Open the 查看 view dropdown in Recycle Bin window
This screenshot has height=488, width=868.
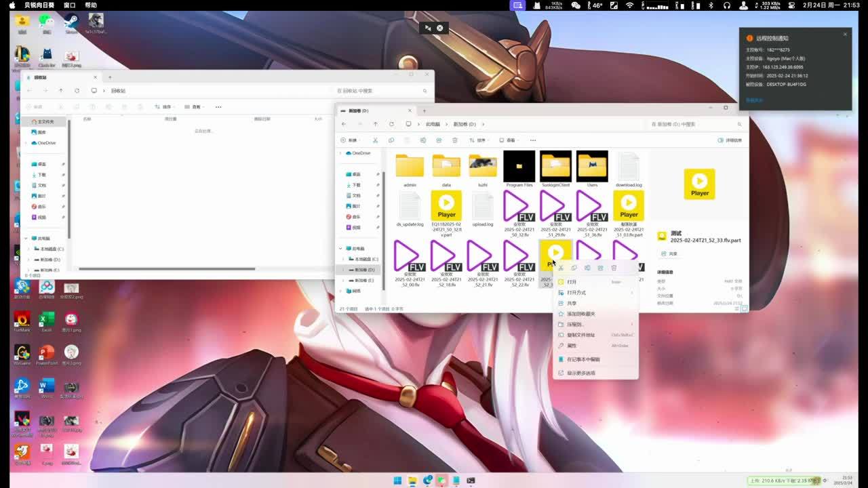pos(193,106)
